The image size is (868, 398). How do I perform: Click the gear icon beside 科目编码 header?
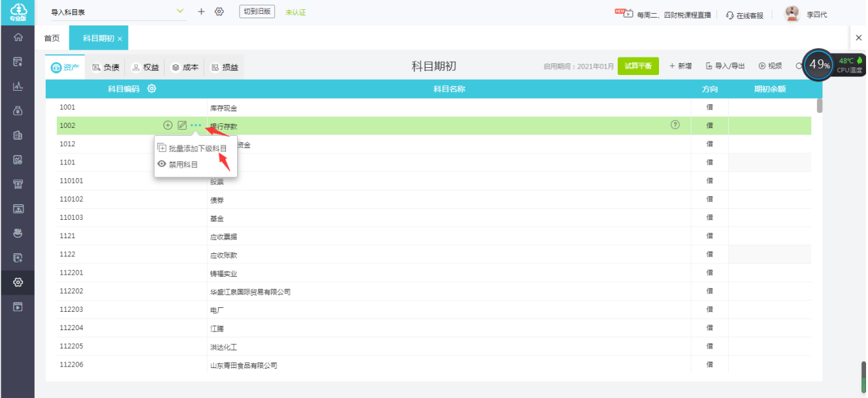click(152, 89)
